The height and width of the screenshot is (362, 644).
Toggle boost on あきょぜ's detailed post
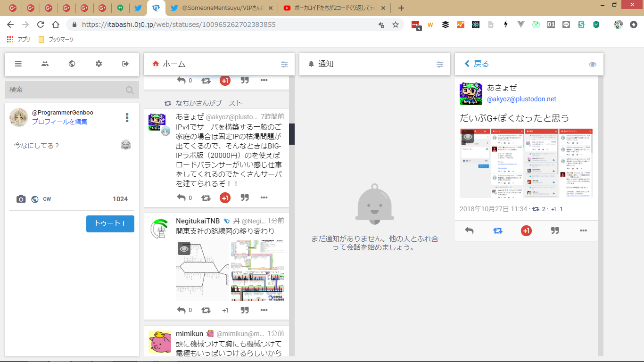pyautogui.click(x=498, y=230)
